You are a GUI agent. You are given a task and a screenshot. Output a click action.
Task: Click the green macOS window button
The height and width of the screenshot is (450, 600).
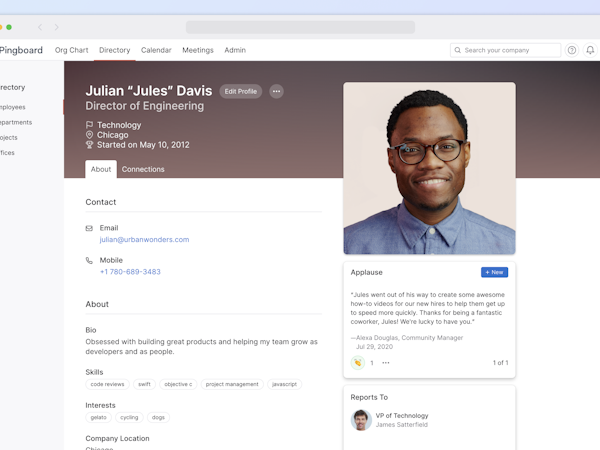coord(9,27)
